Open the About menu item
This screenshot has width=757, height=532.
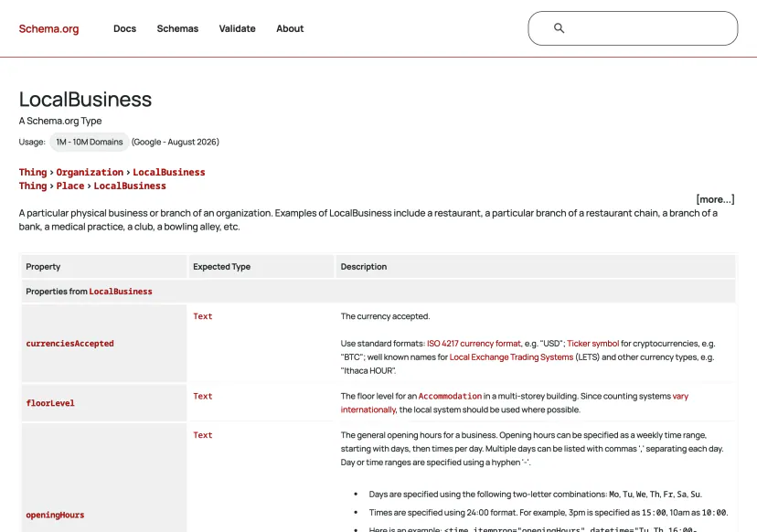(290, 28)
